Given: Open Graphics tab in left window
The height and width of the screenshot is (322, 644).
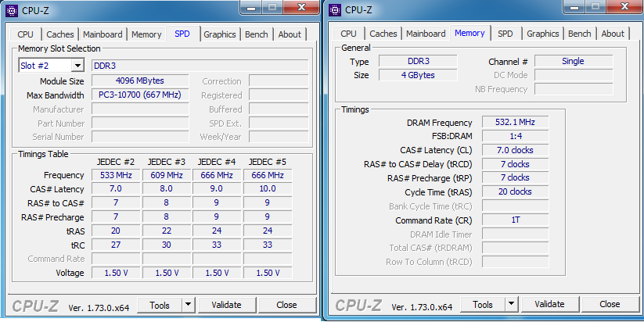Looking at the screenshot, I should 220,34.
